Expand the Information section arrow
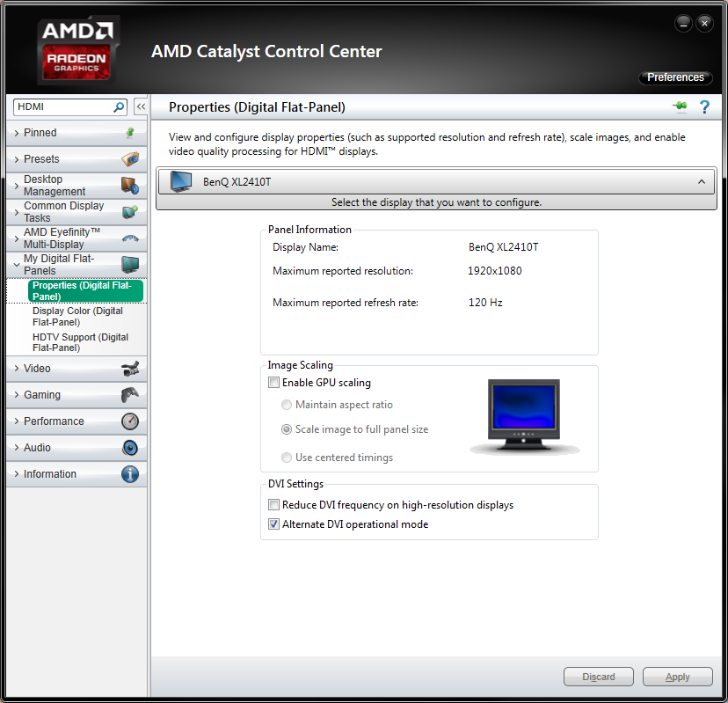Screen dimensions: 728x703 [17, 474]
